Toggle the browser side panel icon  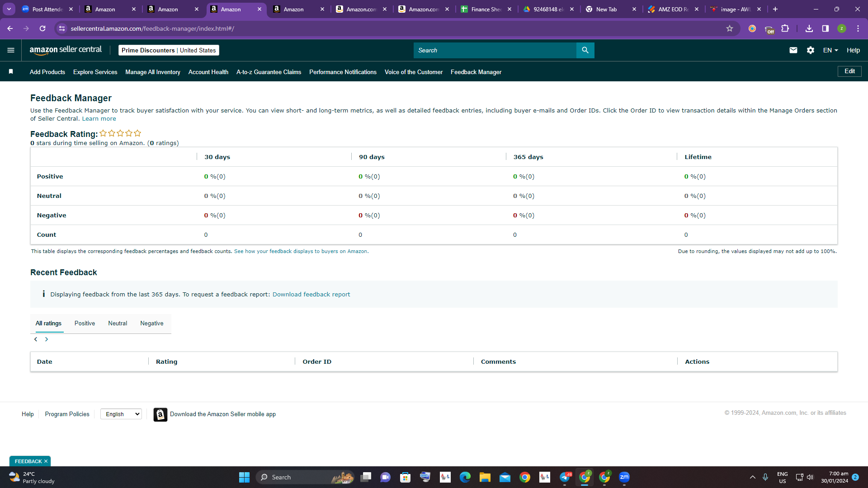[826, 28]
